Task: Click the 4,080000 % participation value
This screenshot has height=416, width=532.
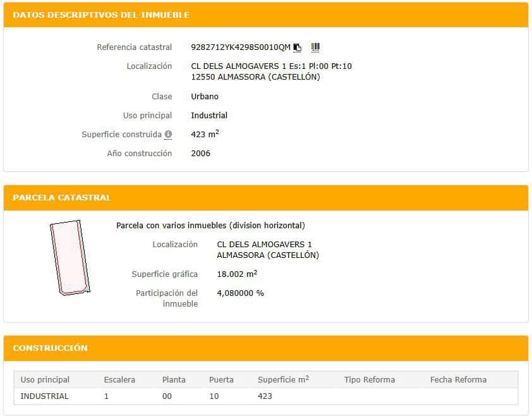Action: [x=240, y=293]
